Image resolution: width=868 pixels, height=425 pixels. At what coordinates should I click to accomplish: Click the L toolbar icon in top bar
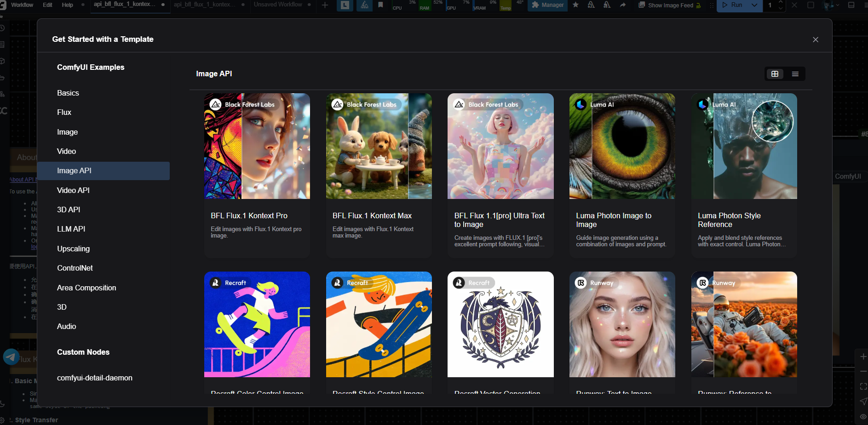pos(345,5)
